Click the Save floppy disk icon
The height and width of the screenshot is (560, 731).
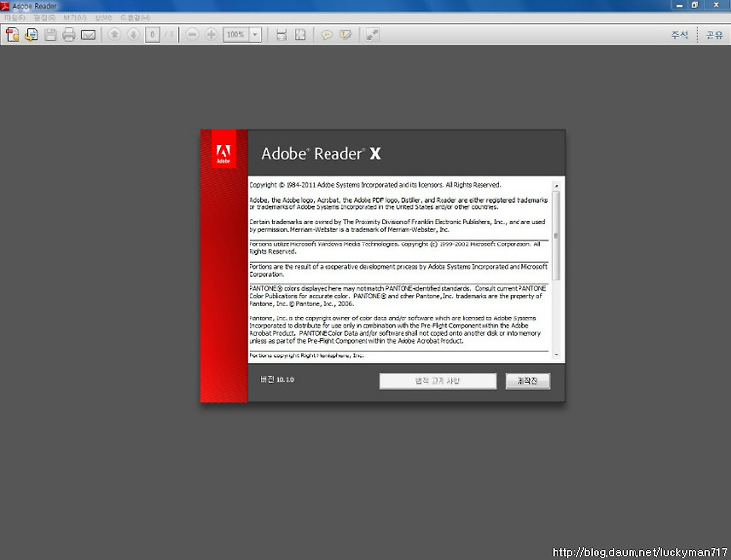[x=51, y=35]
